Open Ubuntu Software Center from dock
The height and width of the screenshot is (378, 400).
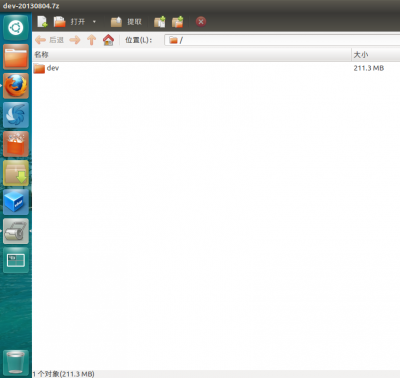click(x=16, y=144)
